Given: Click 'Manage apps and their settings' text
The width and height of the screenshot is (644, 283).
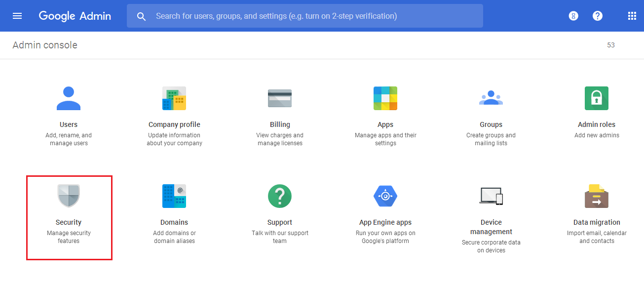Looking at the screenshot, I should click(385, 139).
